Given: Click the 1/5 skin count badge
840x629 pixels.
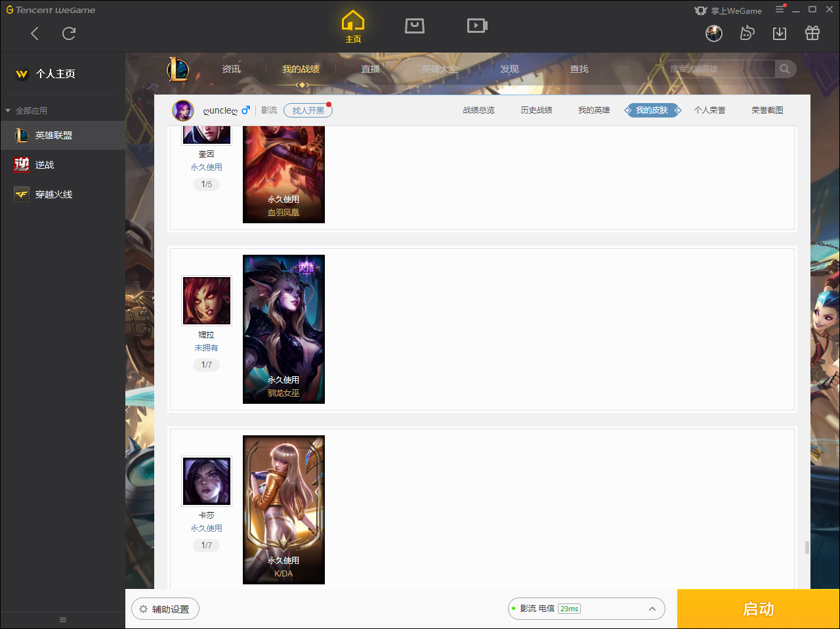Looking at the screenshot, I should pos(207,184).
